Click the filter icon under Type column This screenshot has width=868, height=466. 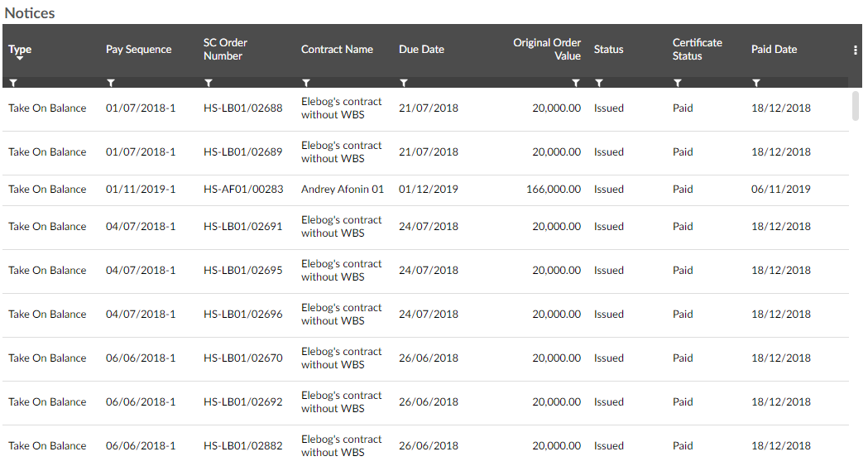[x=13, y=83]
